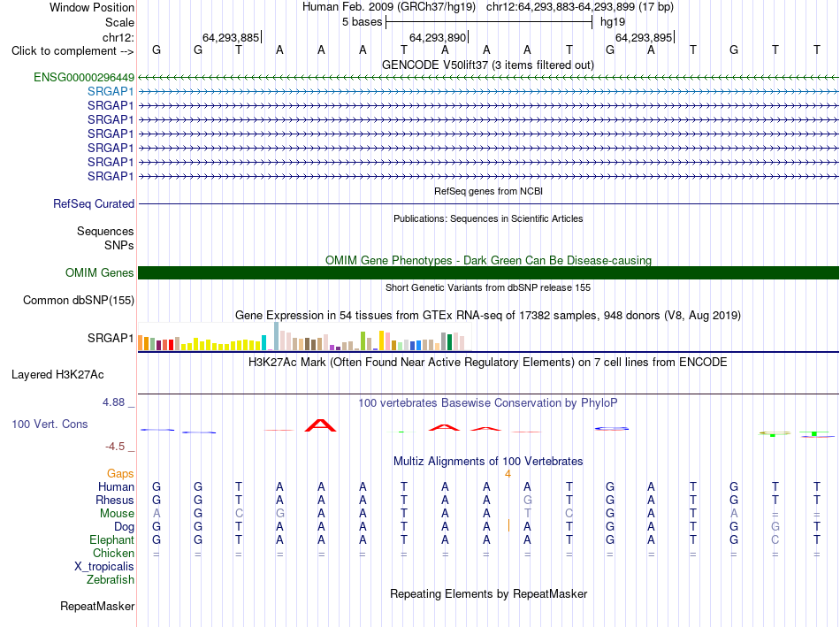Open the H3K27Ac Mark track title
This screenshot has width=840, height=627.
(487, 363)
